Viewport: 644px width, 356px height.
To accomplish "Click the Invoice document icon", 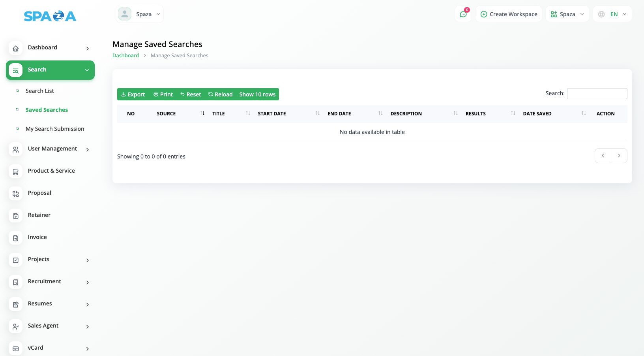I will tap(16, 238).
